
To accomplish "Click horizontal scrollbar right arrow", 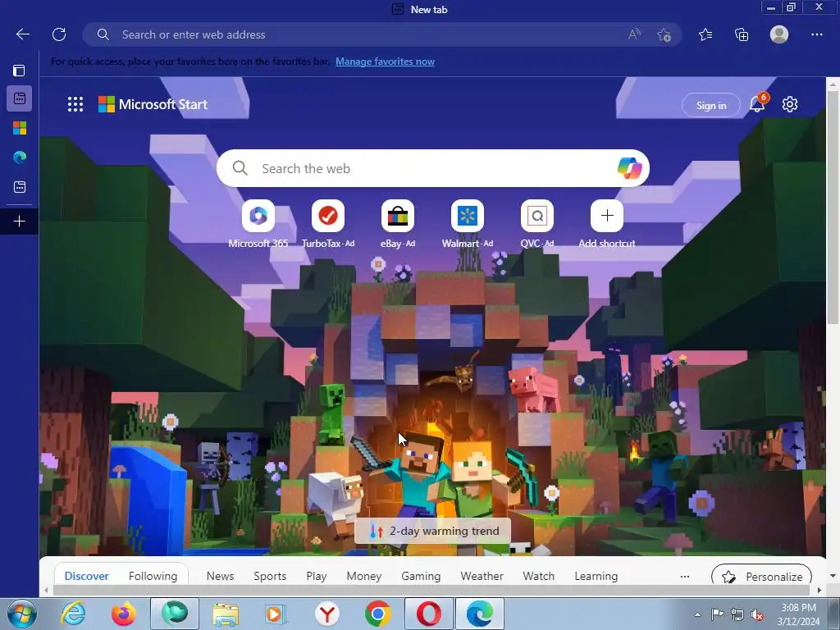I will tap(819, 591).
